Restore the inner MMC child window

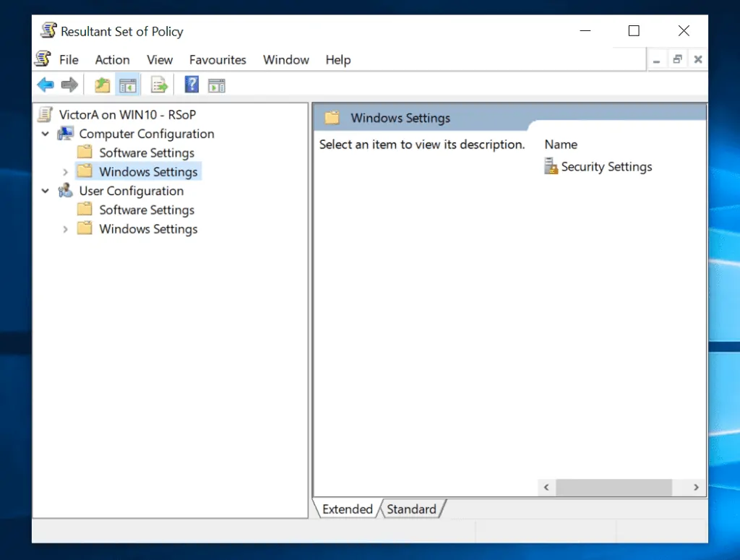click(x=677, y=59)
